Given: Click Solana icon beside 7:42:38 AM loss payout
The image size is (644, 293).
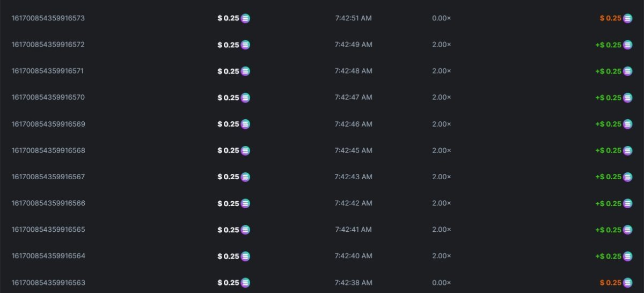Looking at the screenshot, I should [x=627, y=283].
